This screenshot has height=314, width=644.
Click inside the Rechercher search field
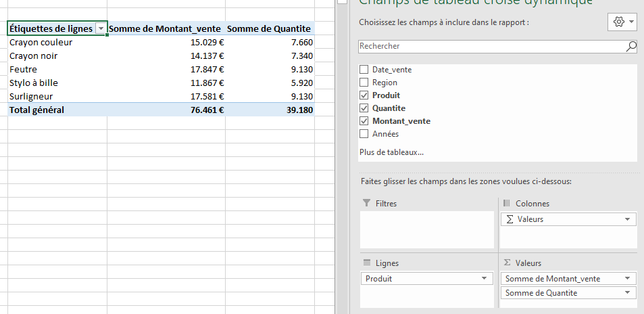coord(490,47)
